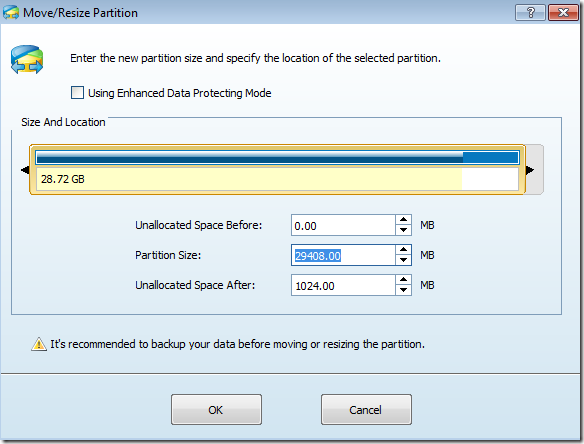
Task: Decrease the Partition Size value
Action: click(x=403, y=260)
